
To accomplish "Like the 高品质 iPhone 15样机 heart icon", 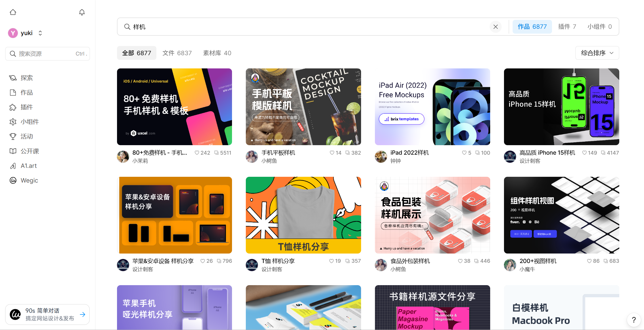I will (x=584, y=153).
